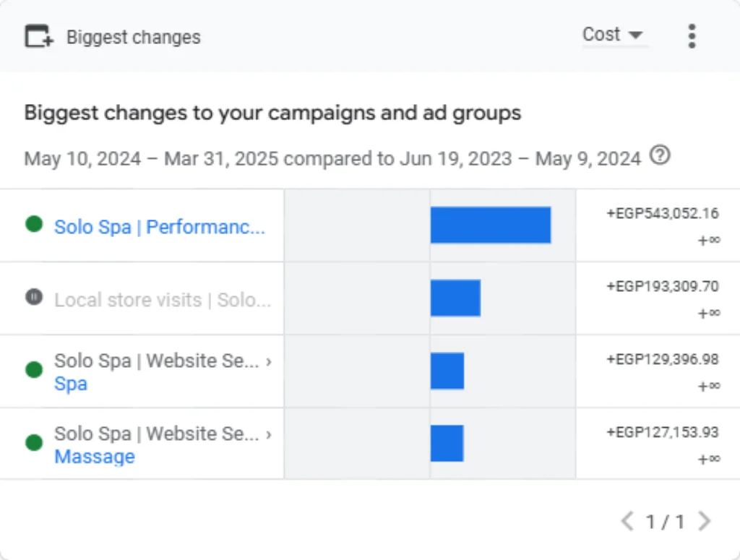Open the Cost metric dropdown
This screenshot has height=560, width=740.
coord(613,35)
